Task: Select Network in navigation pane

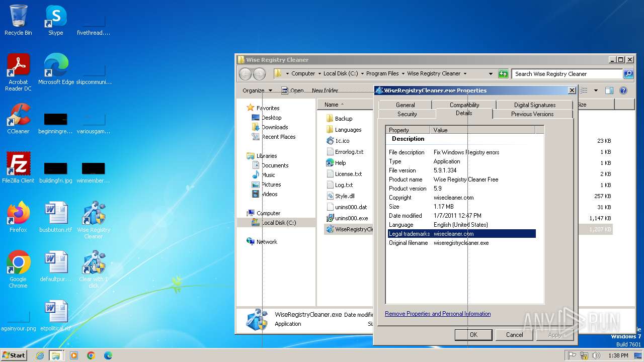Action: tap(262, 242)
